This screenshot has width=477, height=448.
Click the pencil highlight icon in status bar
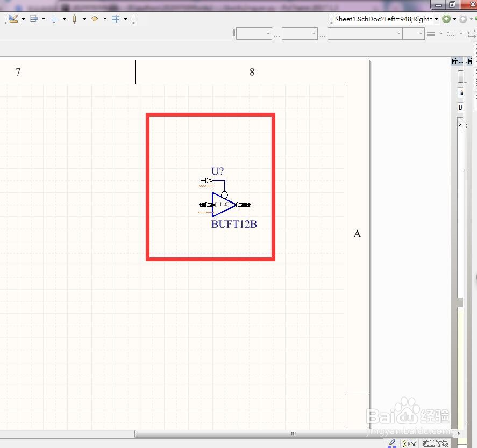392,444
